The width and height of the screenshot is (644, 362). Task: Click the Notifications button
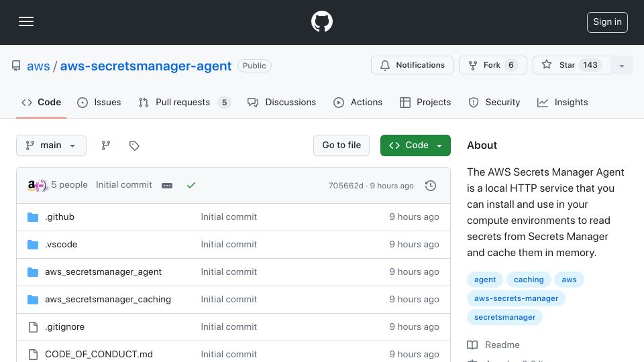pyautogui.click(x=412, y=65)
